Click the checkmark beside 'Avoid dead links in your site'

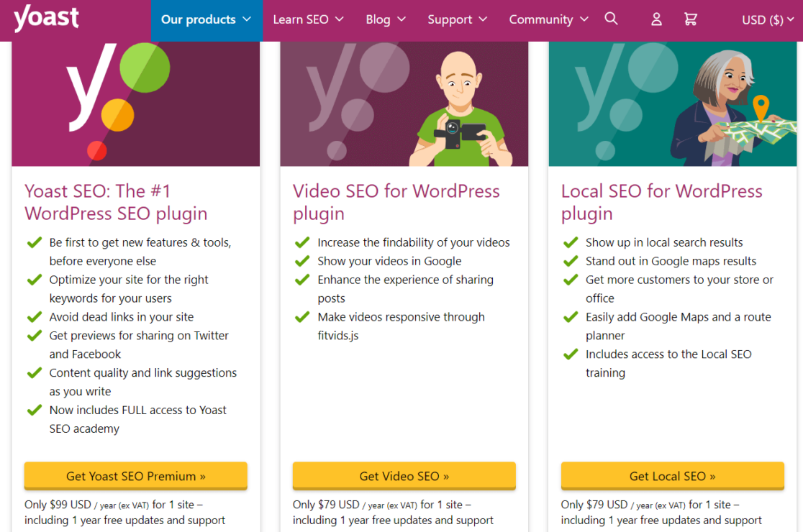click(34, 316)
